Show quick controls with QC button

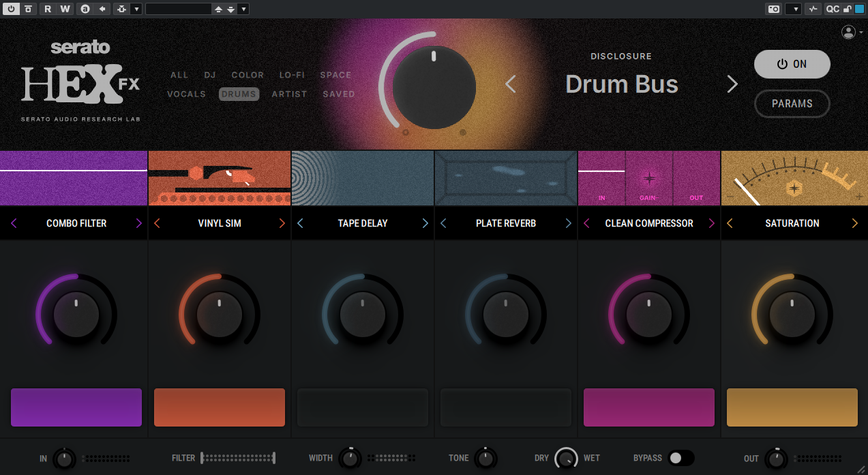pos(833,9)
